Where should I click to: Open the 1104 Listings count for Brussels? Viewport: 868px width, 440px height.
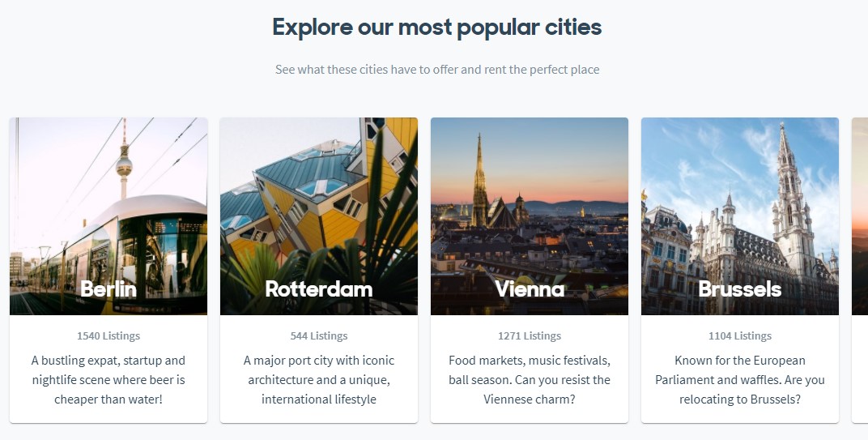tap(740, 335)
